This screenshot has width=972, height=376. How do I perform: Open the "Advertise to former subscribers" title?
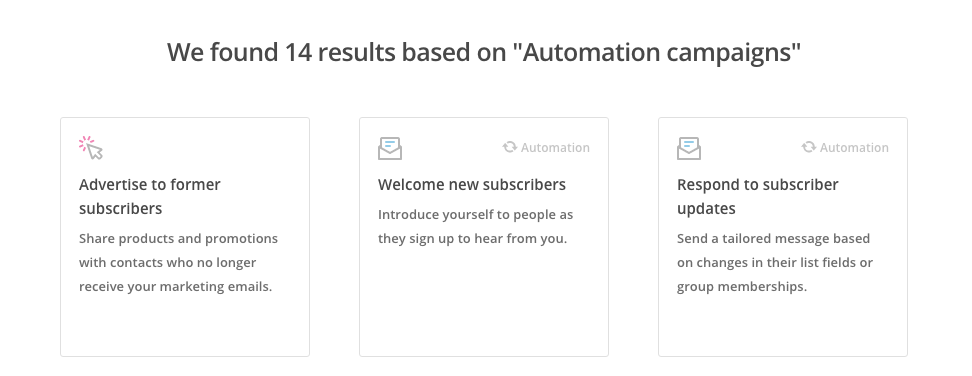pyautogui.click(x=149, y=196)
